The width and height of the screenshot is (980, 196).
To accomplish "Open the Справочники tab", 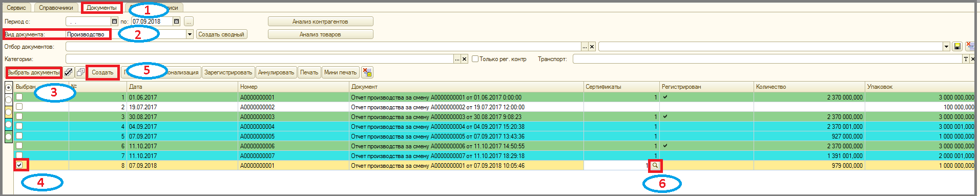I will click(56, 8).
